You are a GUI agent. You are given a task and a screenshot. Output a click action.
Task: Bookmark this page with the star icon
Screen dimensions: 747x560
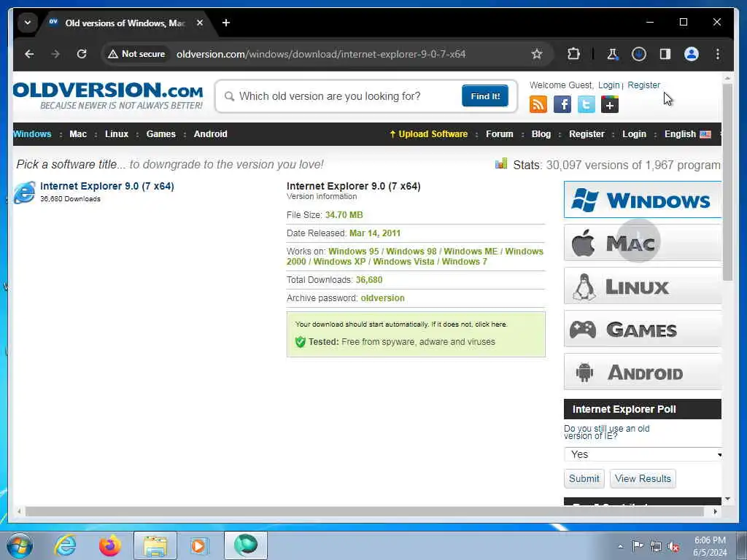click(537, 54)
